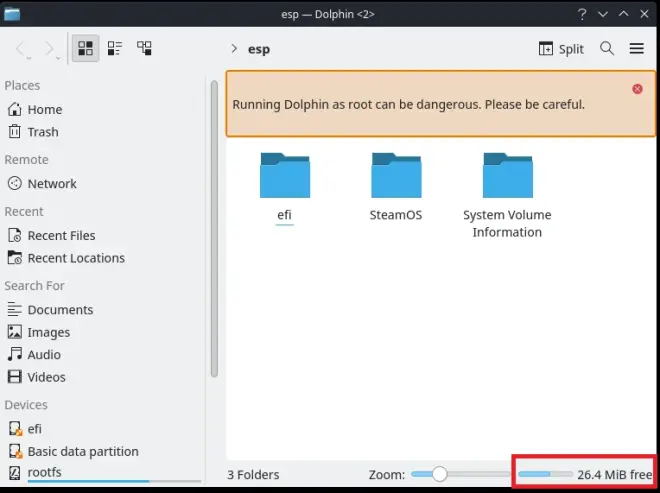Switch to Details tree view mode

(x=144, y=48)
